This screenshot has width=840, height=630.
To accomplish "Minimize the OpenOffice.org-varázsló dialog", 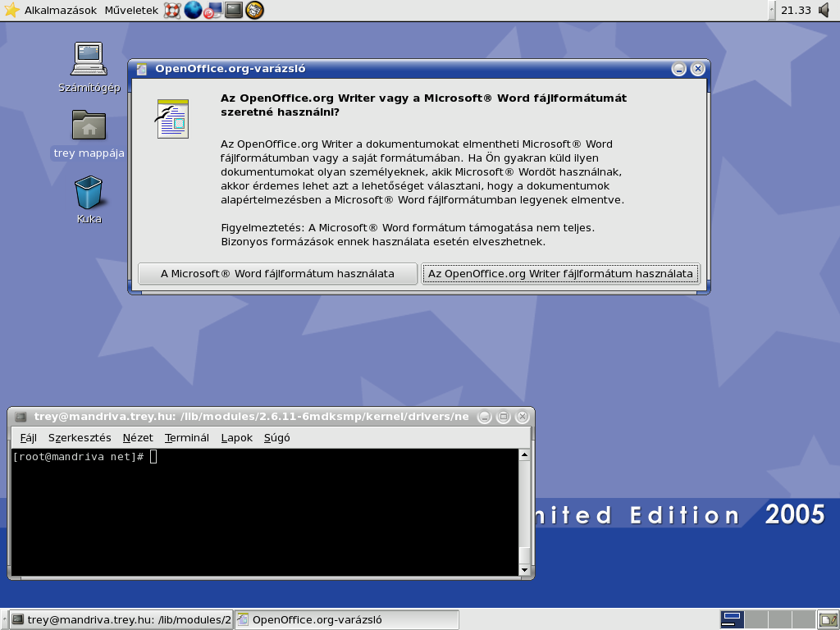I will (x=678, y=69).
